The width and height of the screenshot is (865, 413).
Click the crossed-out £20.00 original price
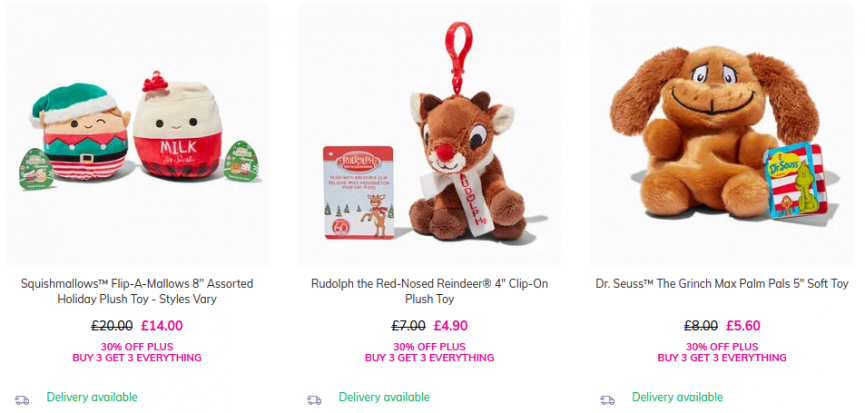(x=112, y=326)
